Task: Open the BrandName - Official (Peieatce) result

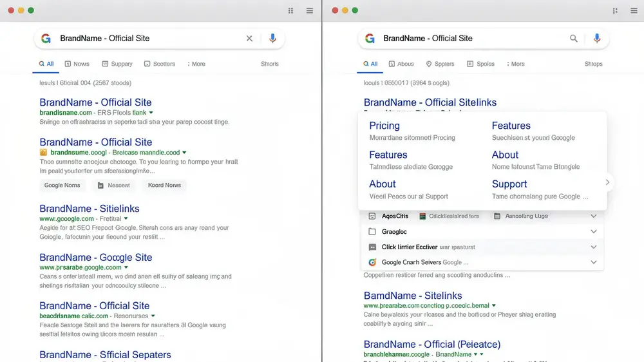Action: point(432,345)
